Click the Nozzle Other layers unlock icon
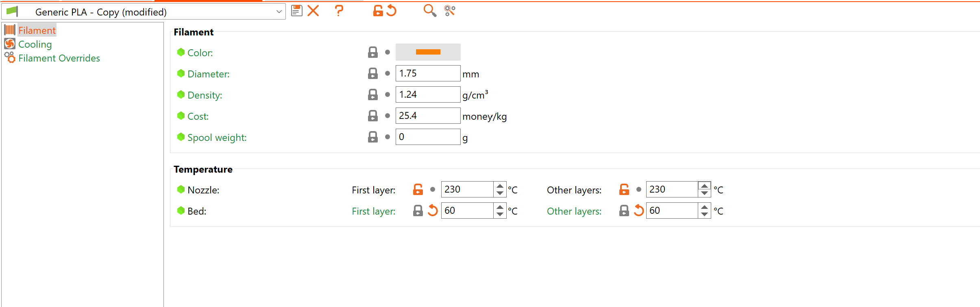 (x=624, y=189)
